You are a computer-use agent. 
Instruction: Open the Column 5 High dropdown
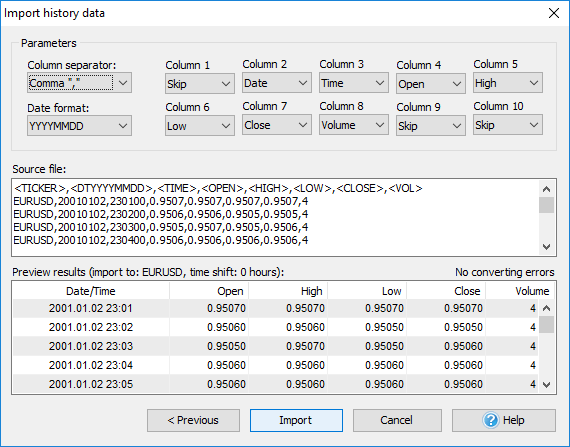tap(508, 83)
